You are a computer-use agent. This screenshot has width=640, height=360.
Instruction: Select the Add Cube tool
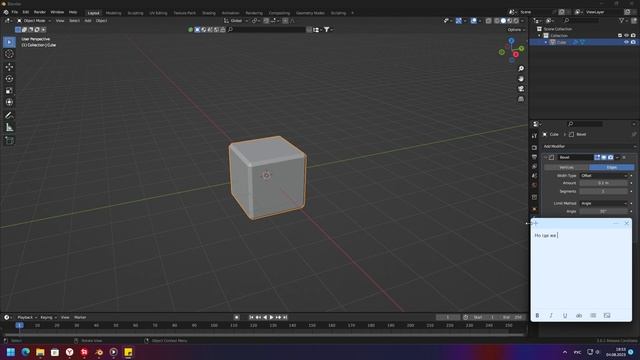click(x=9, y=140)
